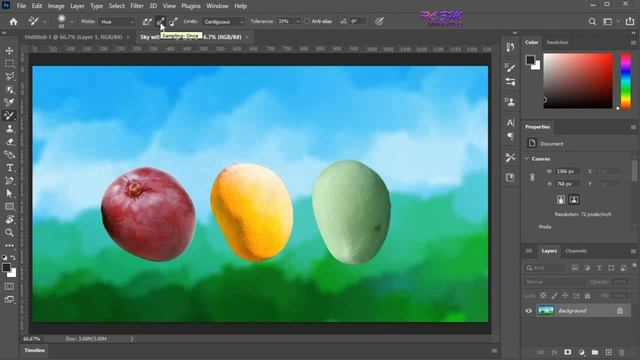Select the Zoom magnifier tool
Viewport: 640px width, 360px height.
9,233
